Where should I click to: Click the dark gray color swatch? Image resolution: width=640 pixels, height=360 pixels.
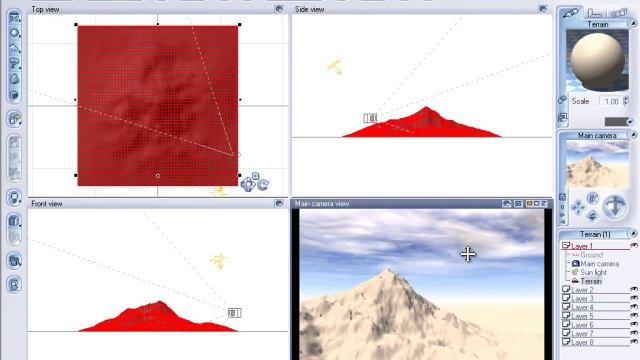coord(616,122)
